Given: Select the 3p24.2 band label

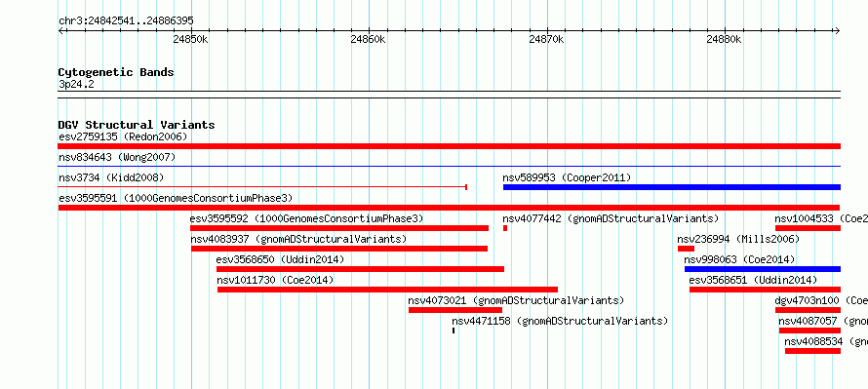Looking at the screenshot, I should [76, 84].
